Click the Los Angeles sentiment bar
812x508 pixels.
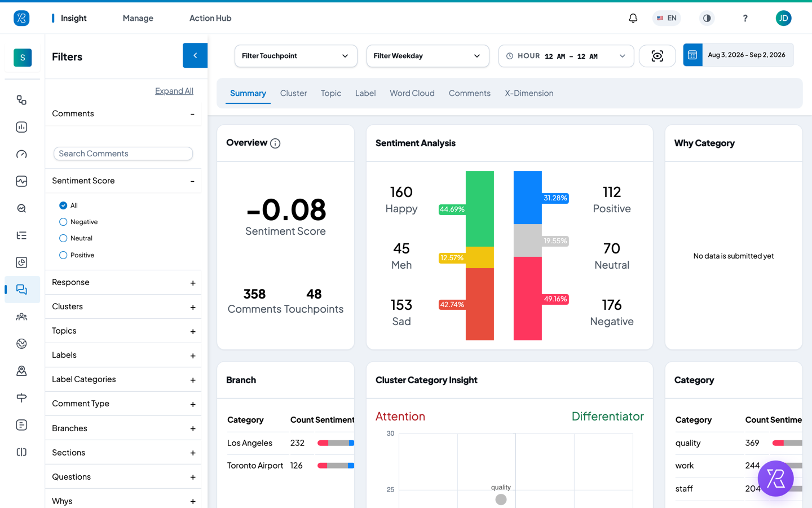[x=336, y=443]
